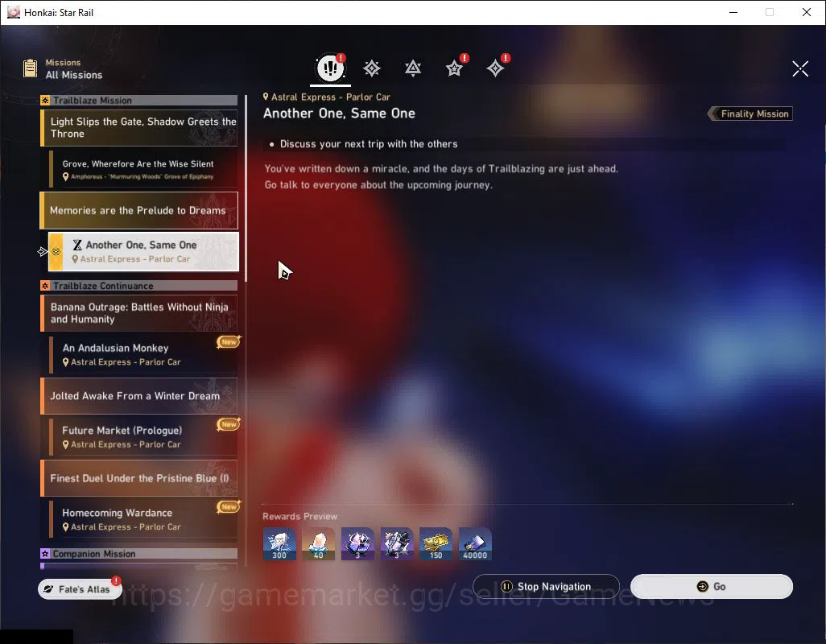Click the Trailblaze Continuance category header
Image resolution: width=826 pixels, height=644 pixels.
(x=139, y=286)
